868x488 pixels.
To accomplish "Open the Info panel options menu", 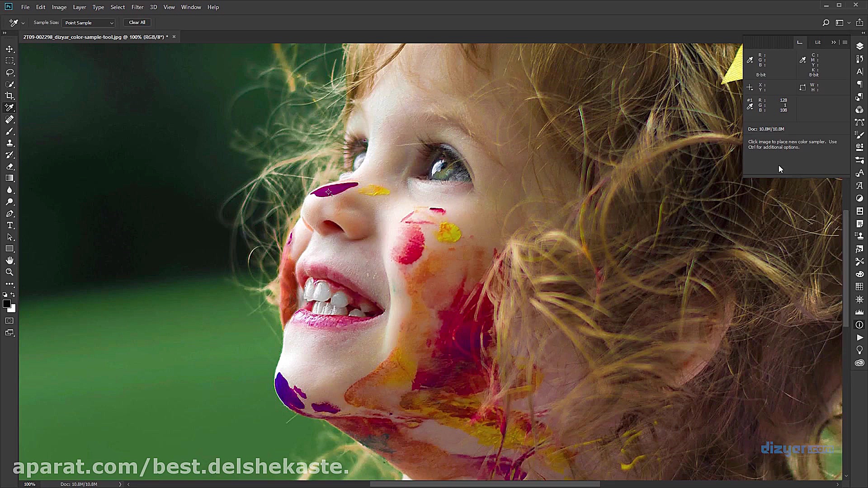I will (844, 42).
